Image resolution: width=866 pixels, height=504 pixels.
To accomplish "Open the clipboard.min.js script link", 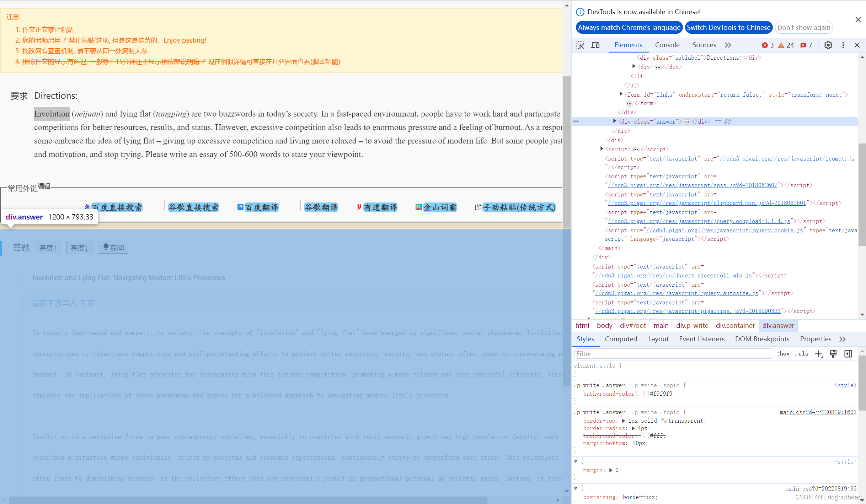I will (x=707, y=203).
